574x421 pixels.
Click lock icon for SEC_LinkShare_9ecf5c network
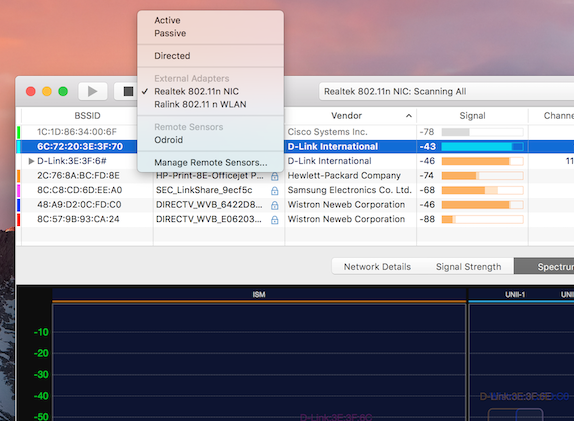[275, 191]
